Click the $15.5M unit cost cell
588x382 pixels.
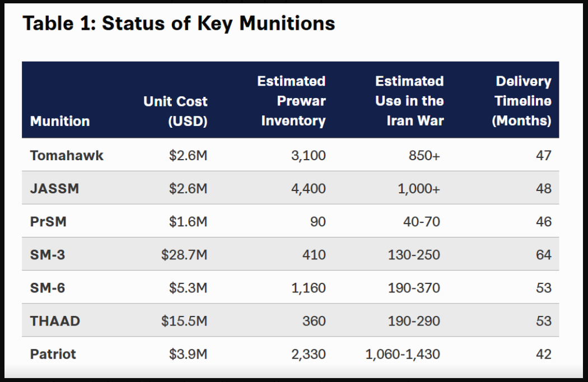tap(184, 321)
